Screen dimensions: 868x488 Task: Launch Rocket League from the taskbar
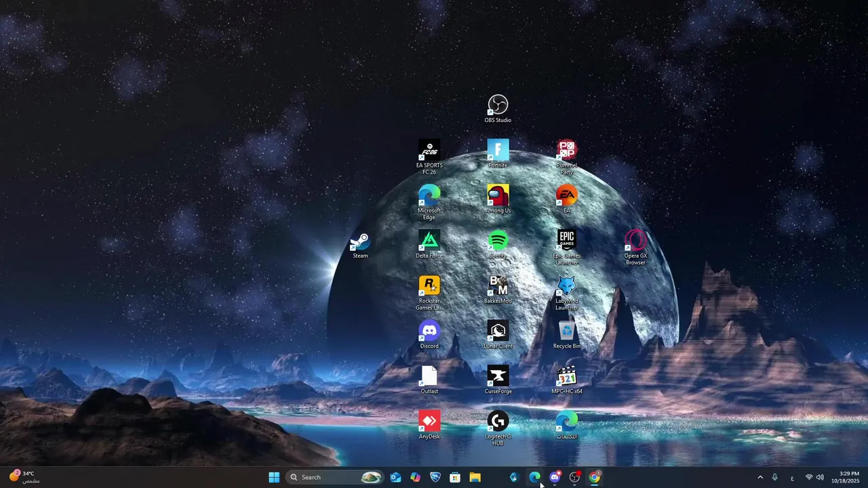[x=435, y=477]
